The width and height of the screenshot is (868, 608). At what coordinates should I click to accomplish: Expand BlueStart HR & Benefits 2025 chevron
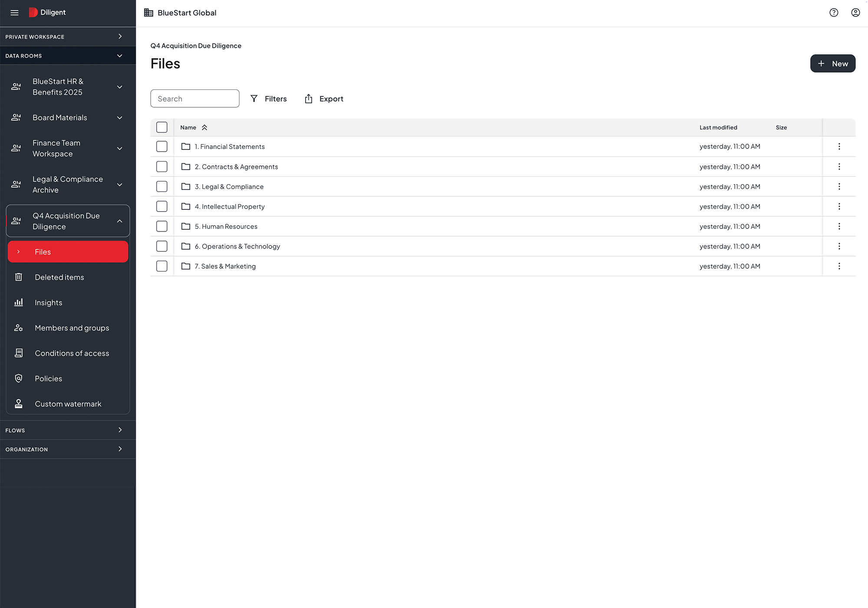(x=120, y=87)
